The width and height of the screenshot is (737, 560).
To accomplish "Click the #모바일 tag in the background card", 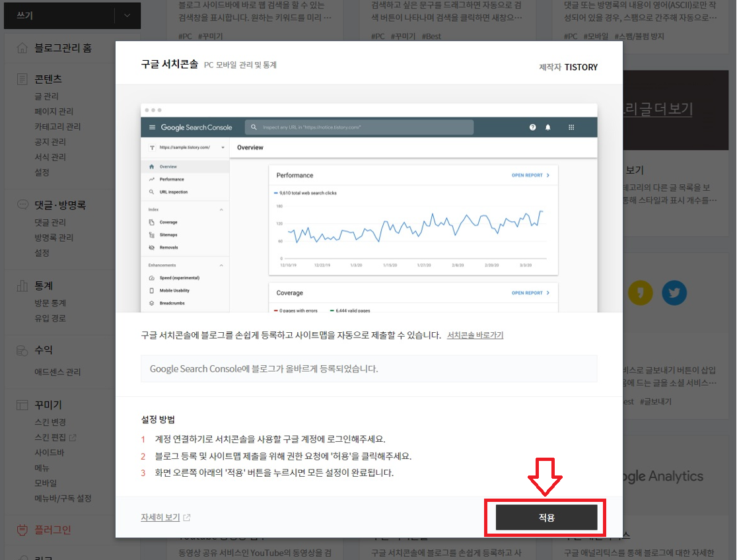I will [596, 36].
